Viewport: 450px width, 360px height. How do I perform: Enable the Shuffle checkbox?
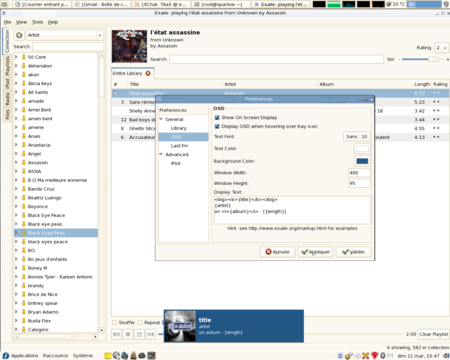tap(115, 322)
